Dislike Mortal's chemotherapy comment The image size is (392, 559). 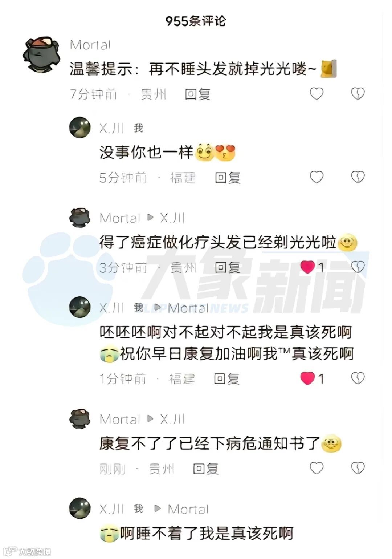coord(358,267)
